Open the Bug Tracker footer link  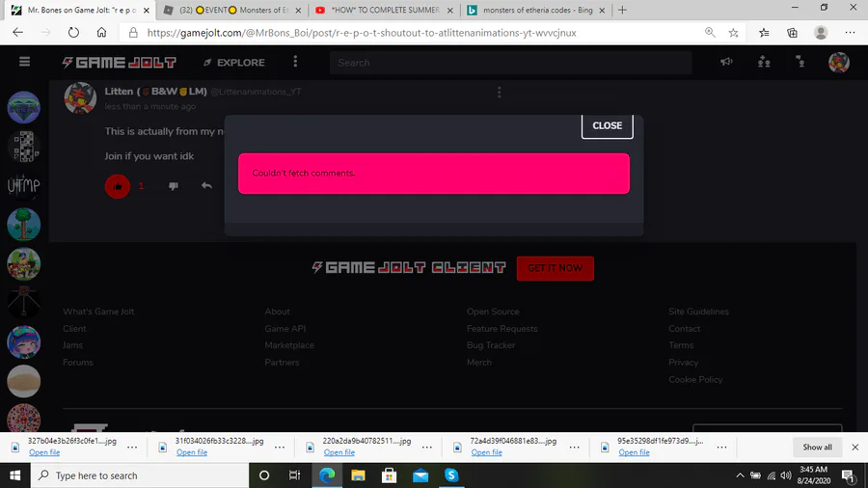tap(491, 345)
